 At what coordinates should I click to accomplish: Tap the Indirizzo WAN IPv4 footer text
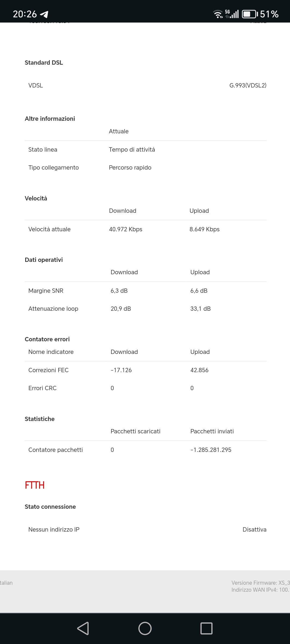pos(260,590)
